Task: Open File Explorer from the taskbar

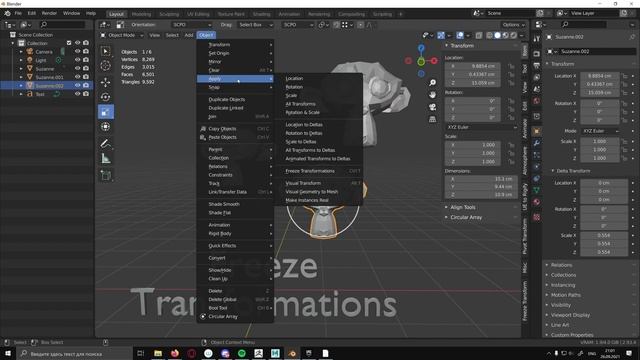Action: 158,353
